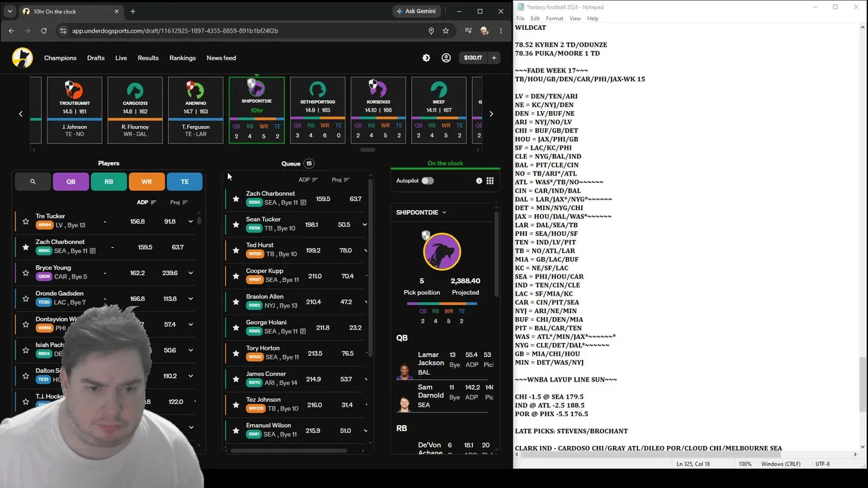868x488 pixels.
Task: Click the plus icon to add funds
Action: pyautogui.click(x=494, y=58)
